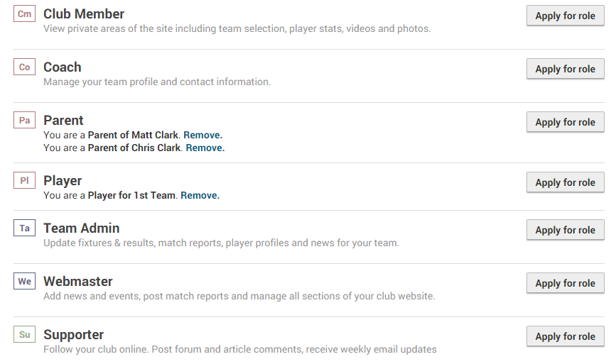Click the Co Coach role icon
Image resolution: width=616 pixels, height=364 pixels.
click(24, 67)
